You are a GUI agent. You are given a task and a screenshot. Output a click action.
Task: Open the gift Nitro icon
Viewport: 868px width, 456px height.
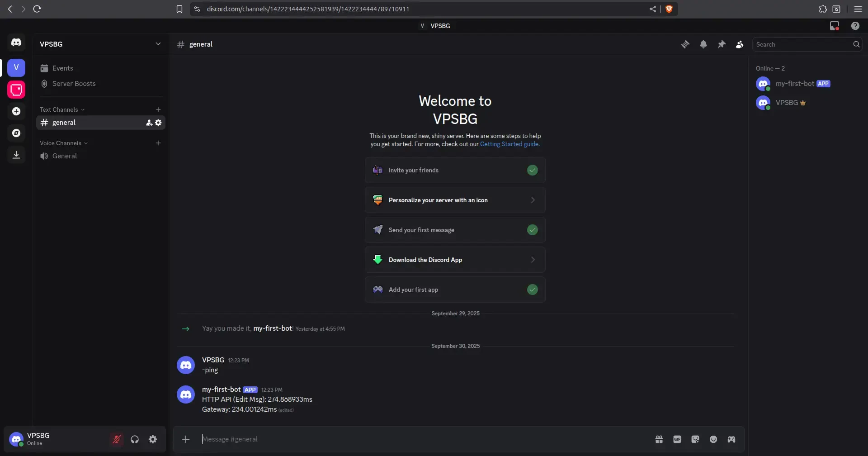659,439
